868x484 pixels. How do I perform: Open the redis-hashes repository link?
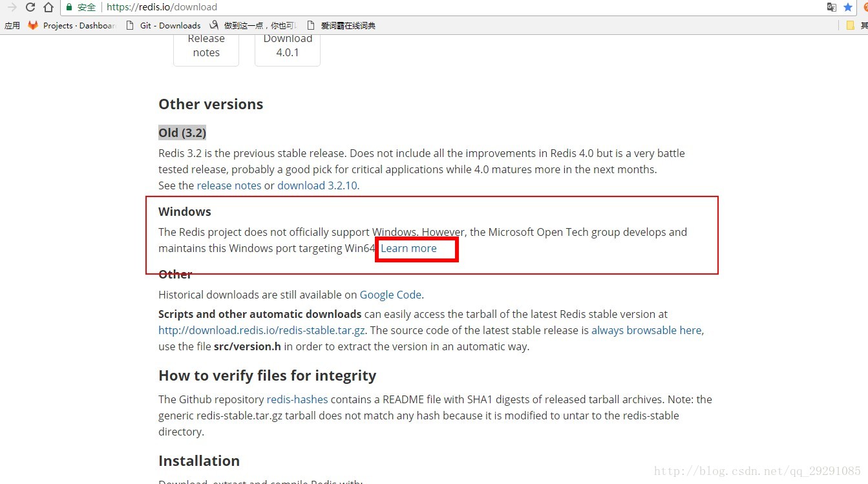297,399
